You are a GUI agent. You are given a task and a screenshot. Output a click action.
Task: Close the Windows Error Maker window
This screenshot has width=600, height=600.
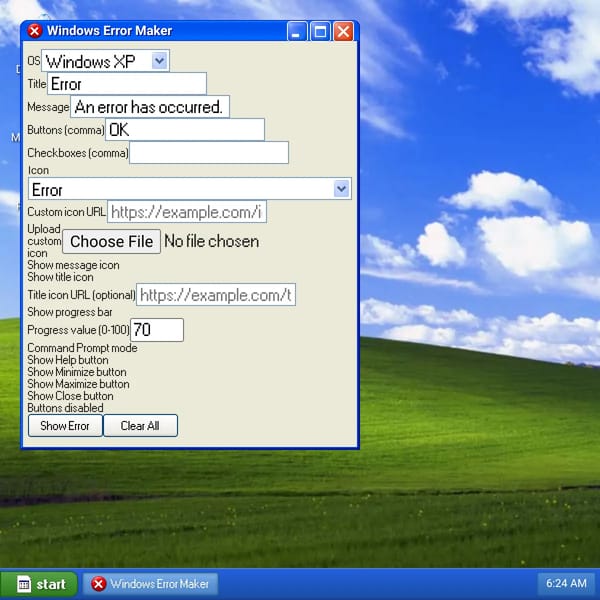point(343,31)
